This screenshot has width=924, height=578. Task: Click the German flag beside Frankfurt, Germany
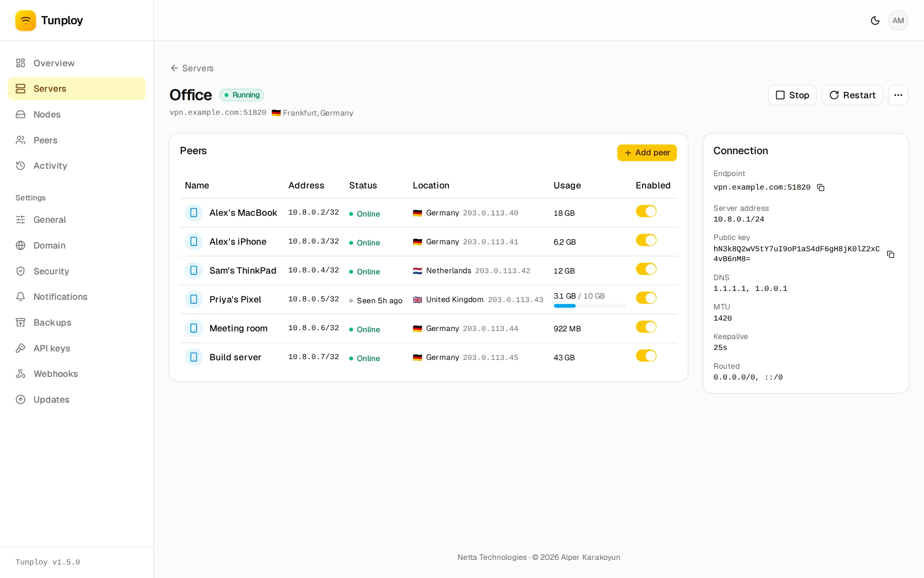[276, 113]
